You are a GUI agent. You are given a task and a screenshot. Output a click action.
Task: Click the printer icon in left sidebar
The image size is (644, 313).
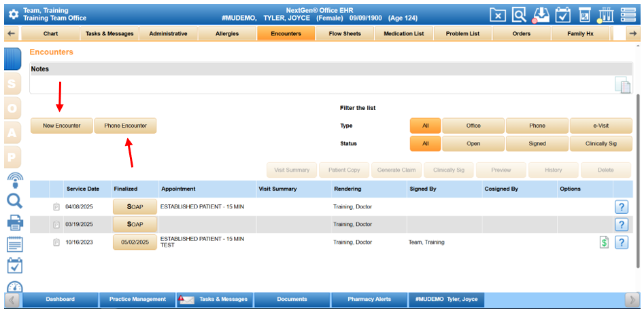point(14,222)
